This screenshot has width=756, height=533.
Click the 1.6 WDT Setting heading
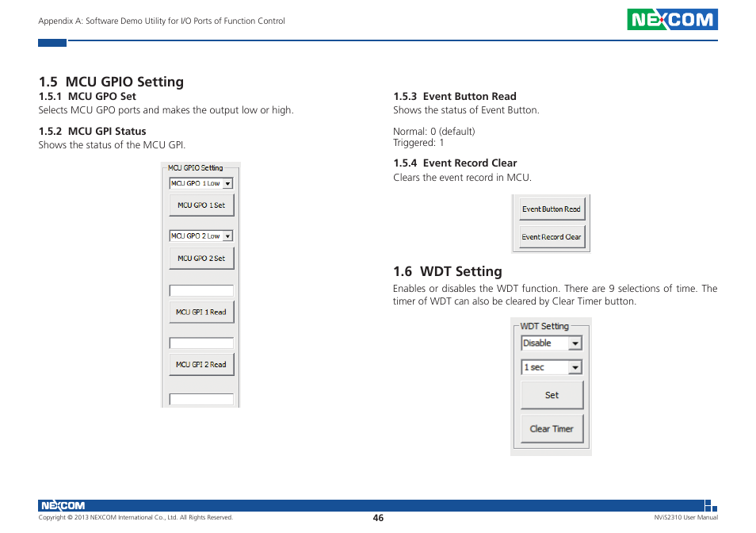pyautogui.click(x=448, y=271)
